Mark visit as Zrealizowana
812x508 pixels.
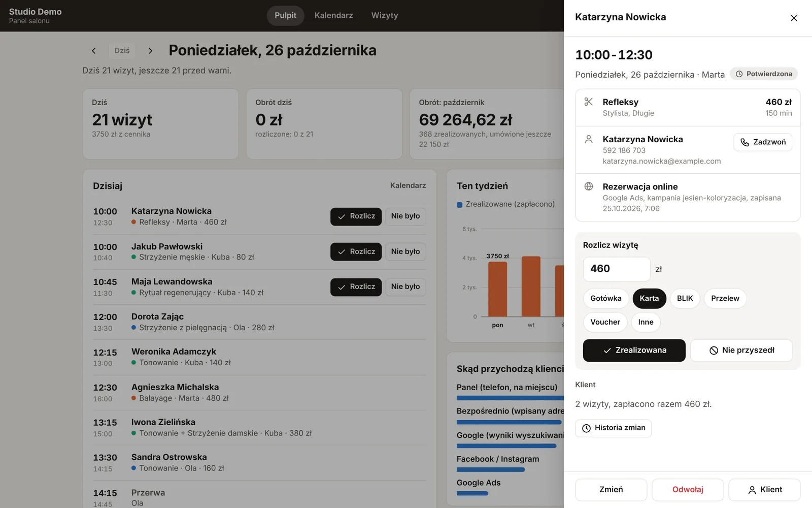[634, 351]
